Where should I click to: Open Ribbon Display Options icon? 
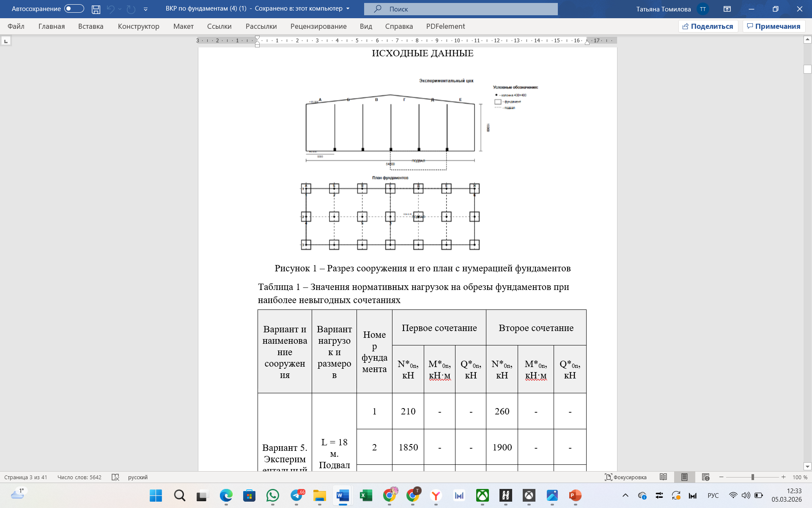727,9
